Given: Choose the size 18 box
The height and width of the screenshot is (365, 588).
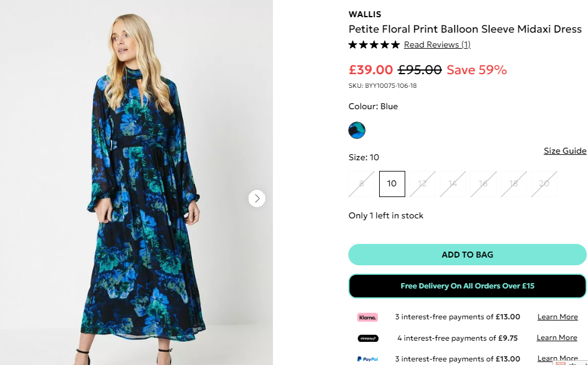Looking at the screenshot, I should (x=514, y=184).
